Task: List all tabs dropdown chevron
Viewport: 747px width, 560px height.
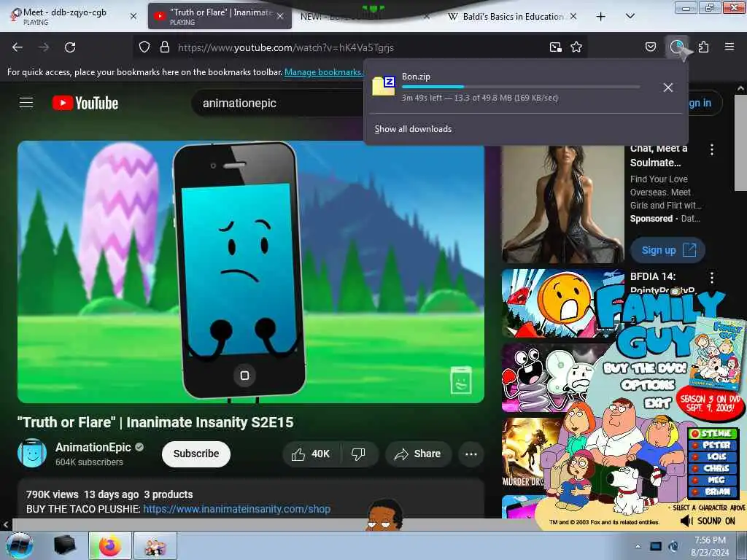Action: pyautogui.click(x=630, y=16)
